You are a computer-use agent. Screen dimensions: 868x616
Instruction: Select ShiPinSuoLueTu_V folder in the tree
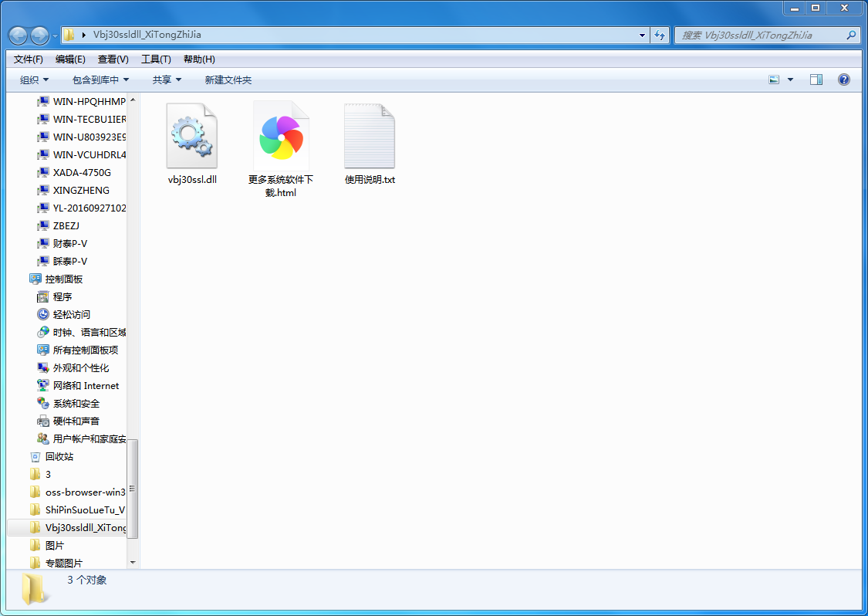(x=77, y=509)
